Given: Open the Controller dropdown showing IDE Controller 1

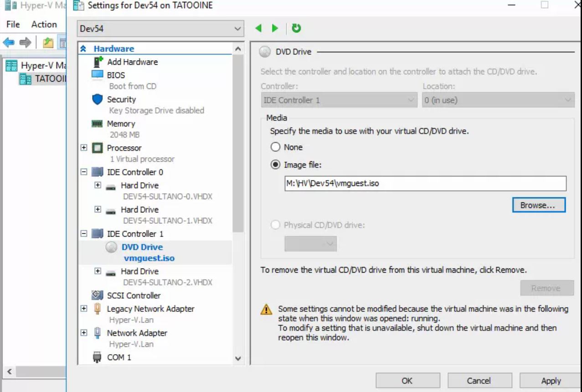Looking at the screenshot, I should (x=339, y=100).
